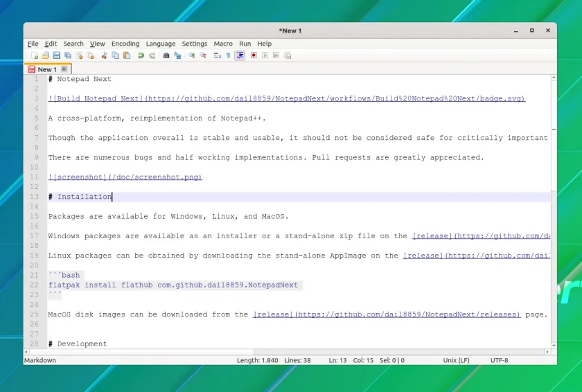Viewport: 582px width, 392px height.
Task: Paste from clipboard using toolbar icon
Action: coord(127,55)
